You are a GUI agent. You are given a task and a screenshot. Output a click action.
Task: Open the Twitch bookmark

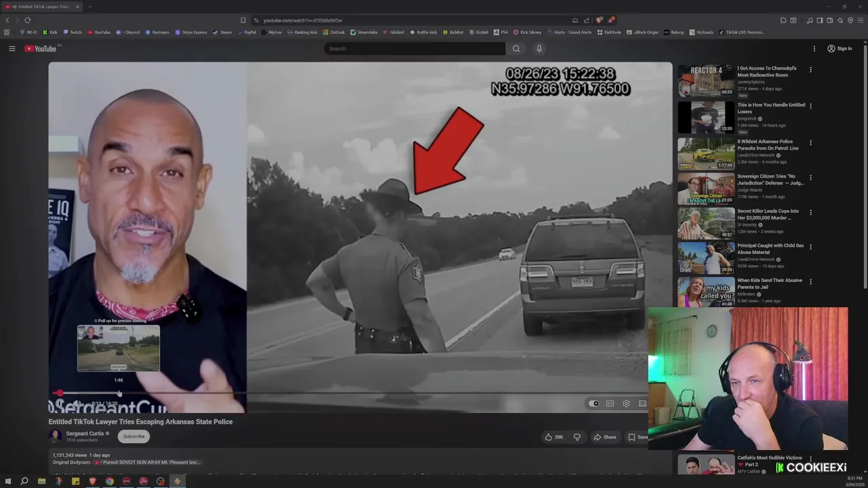pyautogui.click(x=73, y=32)
